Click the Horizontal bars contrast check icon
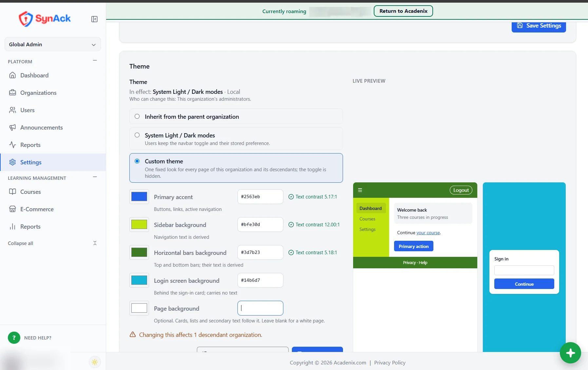588x370 pixels. pos(291,253)
